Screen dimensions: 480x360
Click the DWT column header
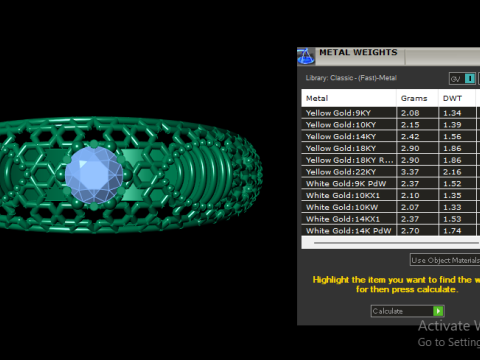click(x=457, y=98)
